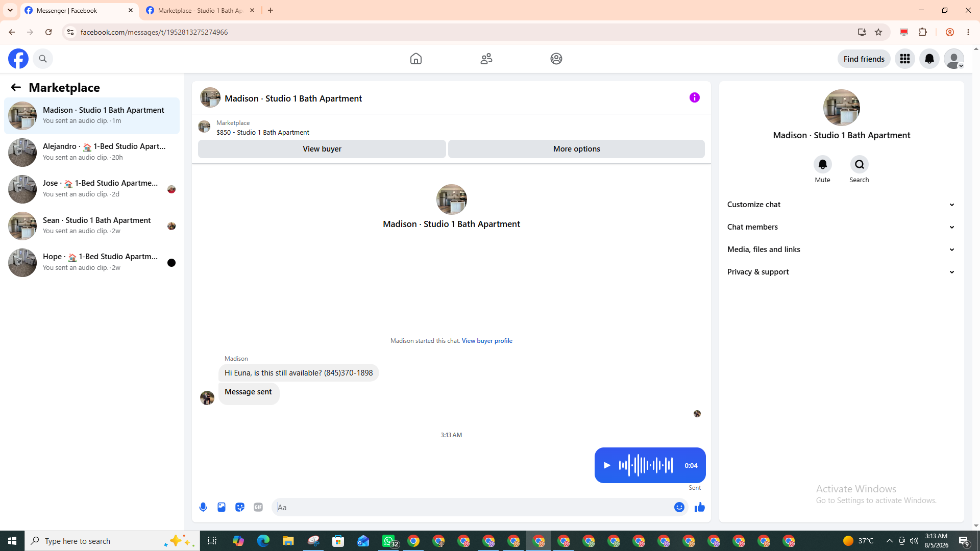Switch to the Marketplace - Studio 1 Bath tab
The width and height of the screenshot is (980, 551).
(x=201, y=10)
